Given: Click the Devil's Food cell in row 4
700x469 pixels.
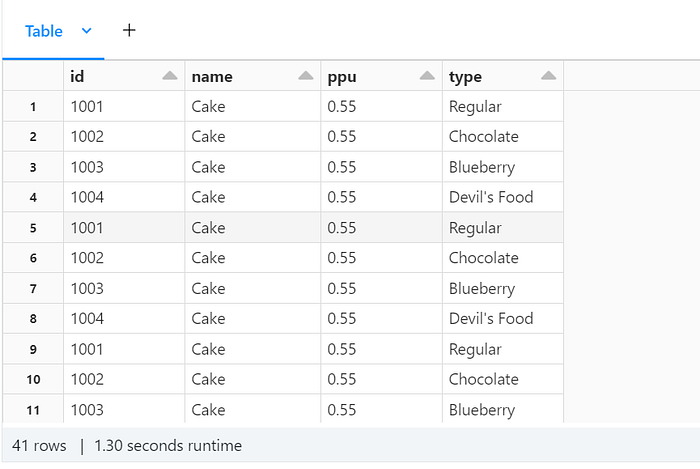Looking at the screenshot, I should [491, 197].
